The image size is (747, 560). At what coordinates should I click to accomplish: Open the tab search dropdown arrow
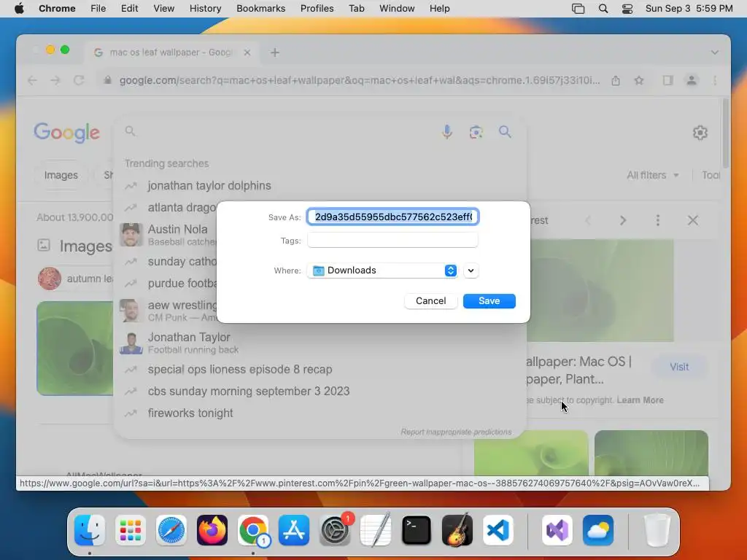click(715, 52)
